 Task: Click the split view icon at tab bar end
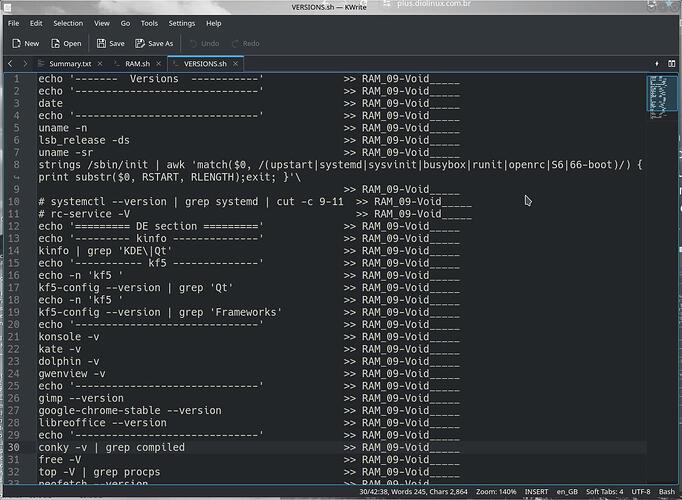coord(672,64)
